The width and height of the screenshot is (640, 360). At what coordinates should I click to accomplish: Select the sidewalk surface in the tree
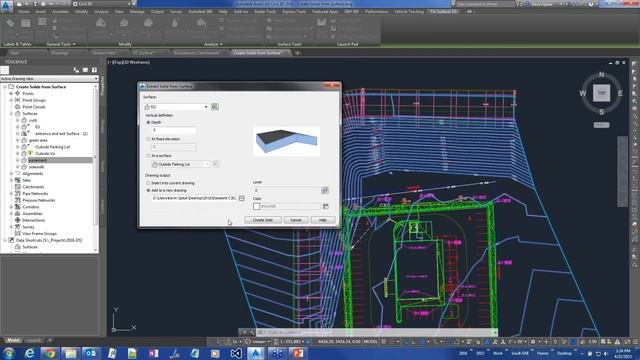pyautogui.click(x=36, y=167)
